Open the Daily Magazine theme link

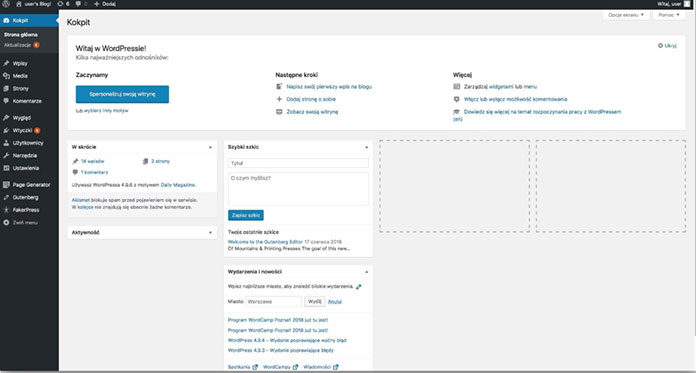tap(178, 184)
